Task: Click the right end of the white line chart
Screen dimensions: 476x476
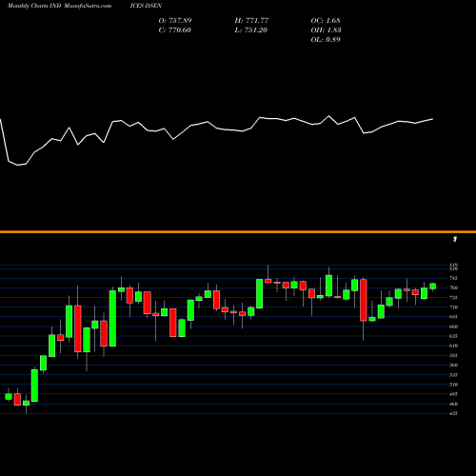Action: point(433,119)
